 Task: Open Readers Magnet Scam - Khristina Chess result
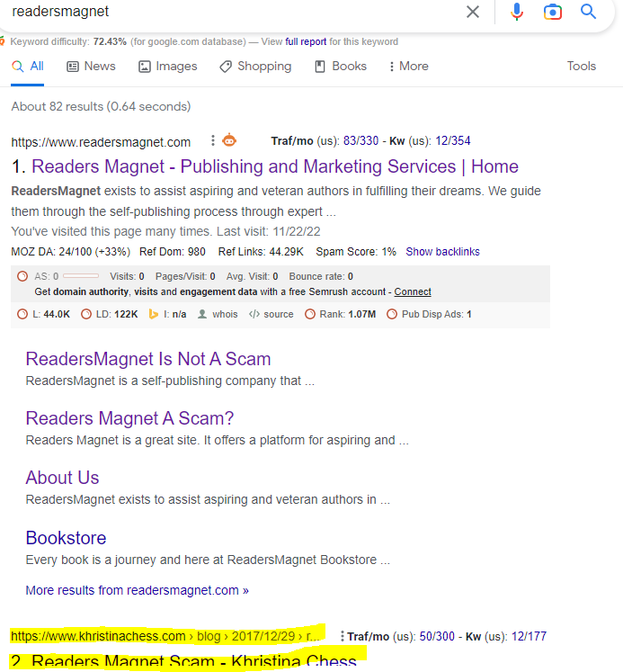tap(194, 662)
